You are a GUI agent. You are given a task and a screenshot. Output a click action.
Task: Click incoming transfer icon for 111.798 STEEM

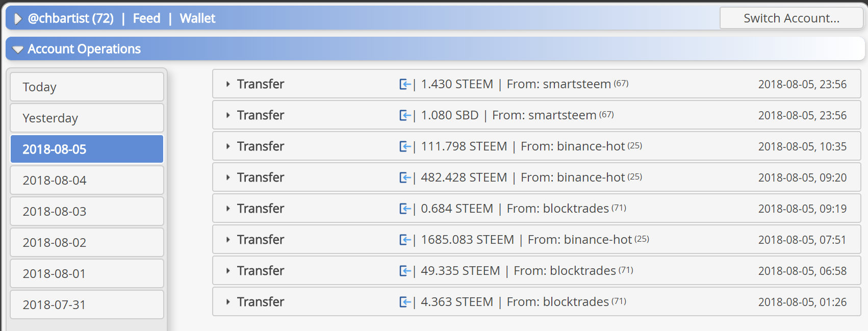[x=405, y=146]
